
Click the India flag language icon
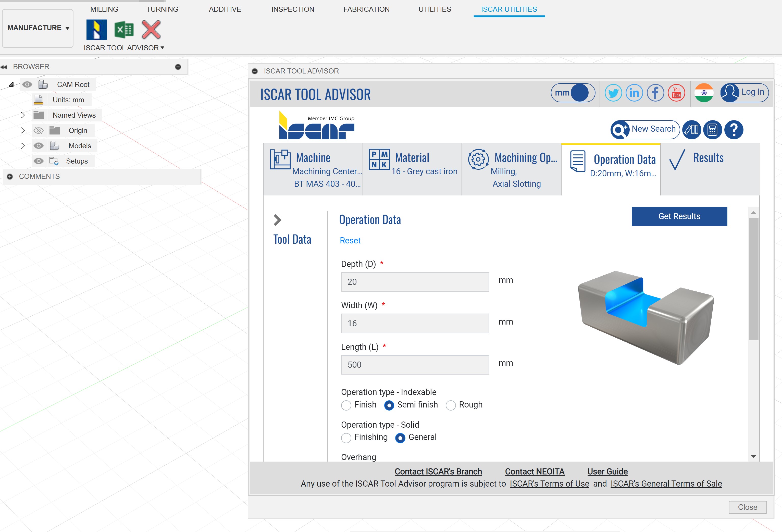(x=704, y=93)
